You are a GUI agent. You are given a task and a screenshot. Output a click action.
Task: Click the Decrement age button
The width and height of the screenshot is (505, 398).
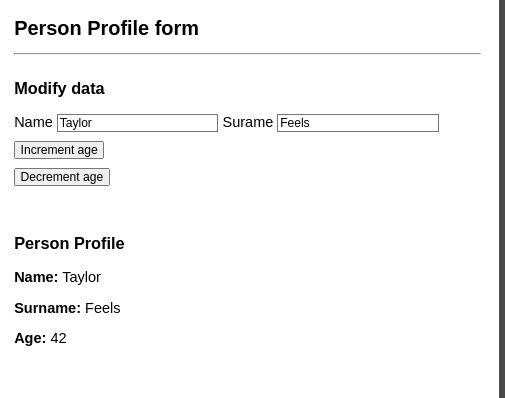click(62, 177)
